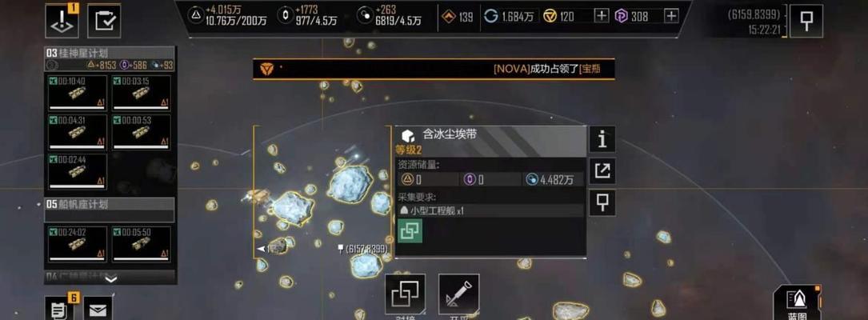Click the pin marker icon beside 采集要求
The width and height of the screenshot is (868, 320).
[602, 202]
